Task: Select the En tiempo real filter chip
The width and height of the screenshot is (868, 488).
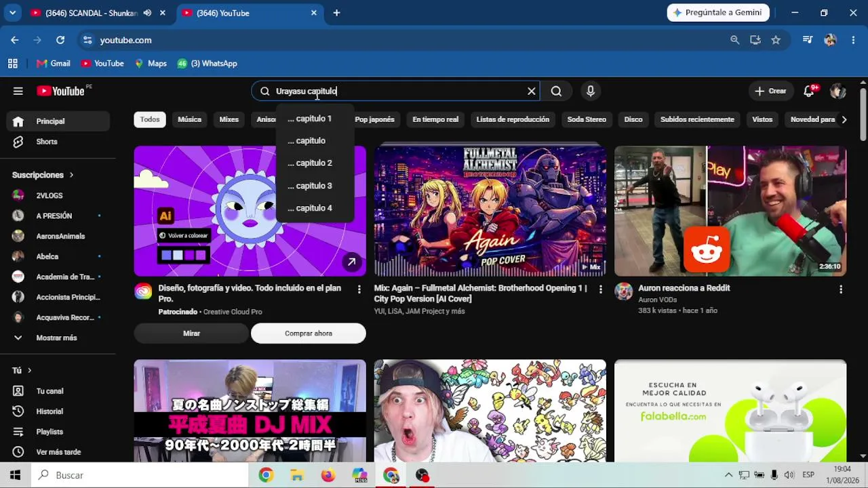Action: pyautogui.click(x=435, y=119)
